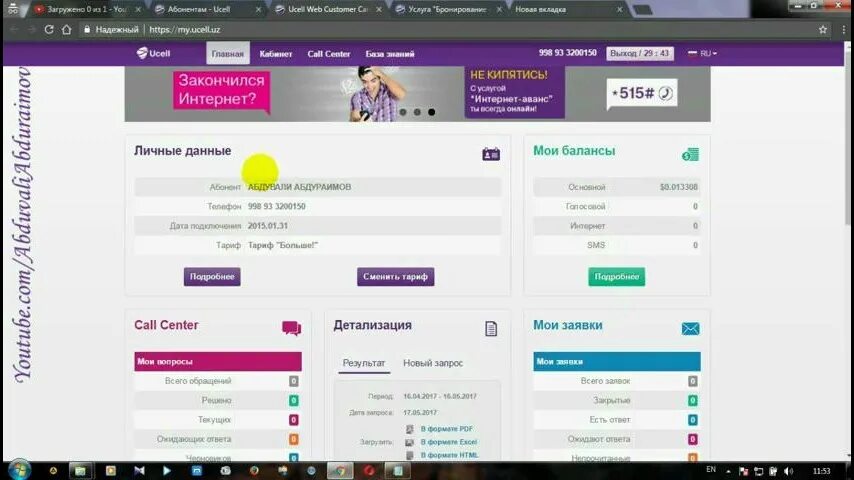Click the Ucell logo in header
Image resolution: width=854 pixels, height=480 pixels.
(154, 53)
